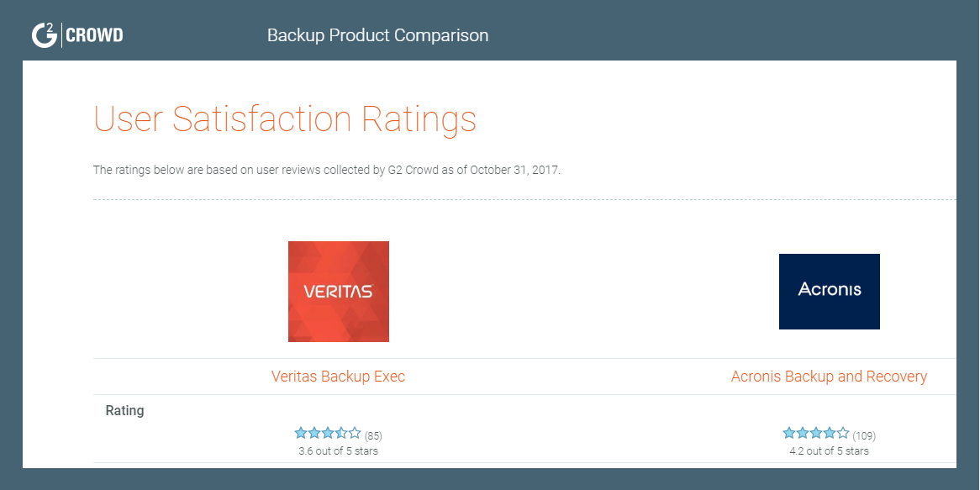Click the navy Acronis logo tile

[830, 292]
